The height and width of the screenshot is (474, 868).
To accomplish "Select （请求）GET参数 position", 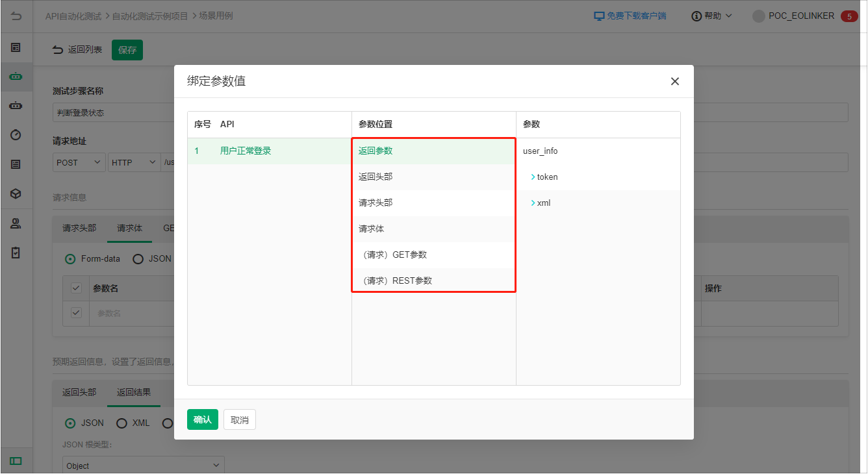I will [x=433, y=255].
